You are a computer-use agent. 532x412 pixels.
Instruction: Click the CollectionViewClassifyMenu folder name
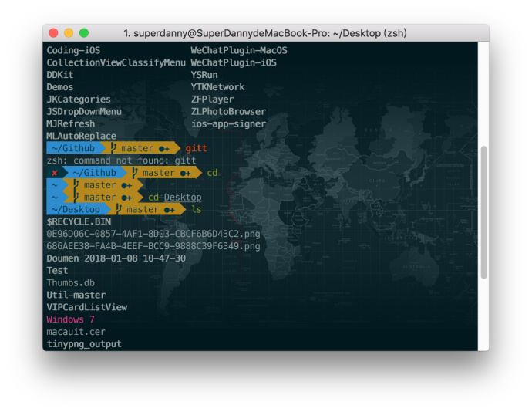(x=116, y=62)
